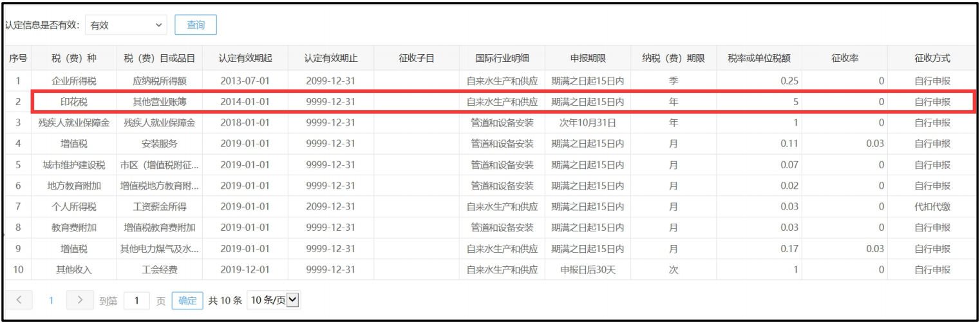Screen dimensions: 980x323
Task: Open the 10 条/页 page size dropdown
Action: (x=274, y=300)
